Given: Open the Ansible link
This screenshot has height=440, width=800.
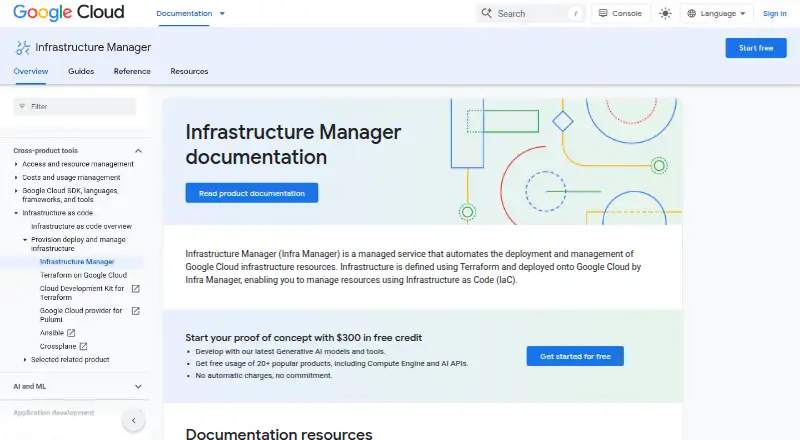Looking at the screenshot, I should 52,333.
